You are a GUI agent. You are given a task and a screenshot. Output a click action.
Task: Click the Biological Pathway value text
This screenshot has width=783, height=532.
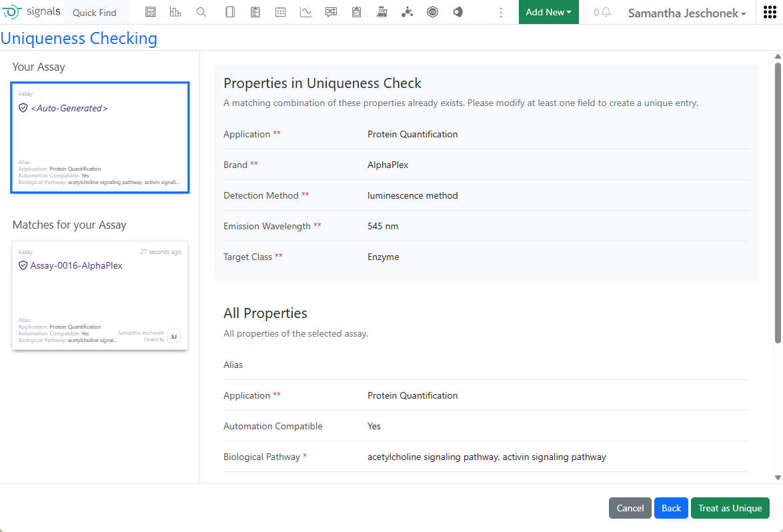click(x=486, y=457)
